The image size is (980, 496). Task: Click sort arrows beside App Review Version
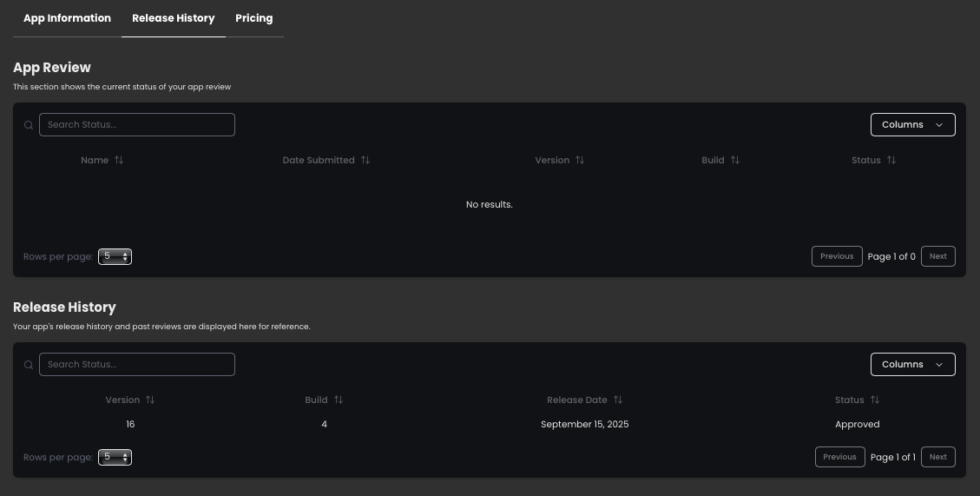tap(580, 161)
